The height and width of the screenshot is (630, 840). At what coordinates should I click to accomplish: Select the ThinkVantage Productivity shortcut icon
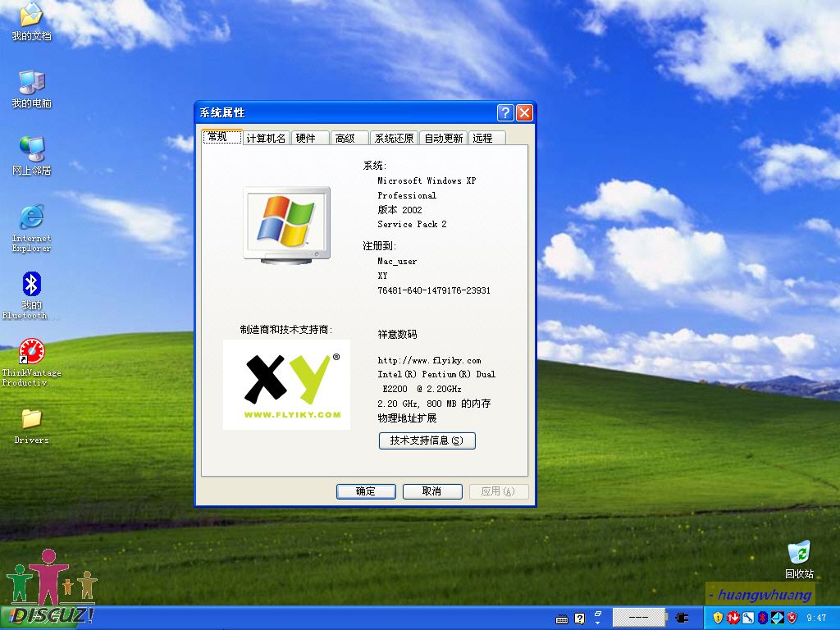(x=32, y=363)
